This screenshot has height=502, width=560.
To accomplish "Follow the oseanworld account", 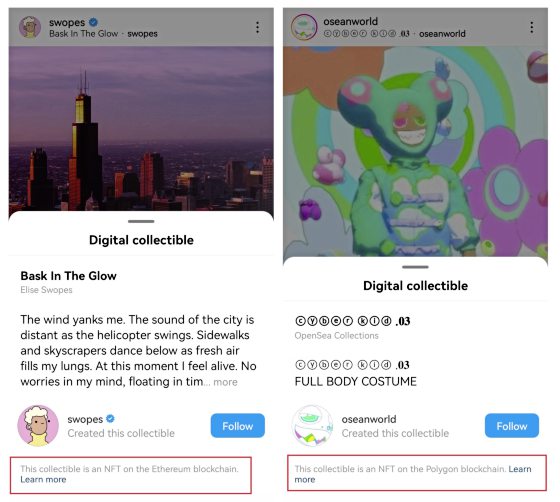I will click(x=512, y=426).
